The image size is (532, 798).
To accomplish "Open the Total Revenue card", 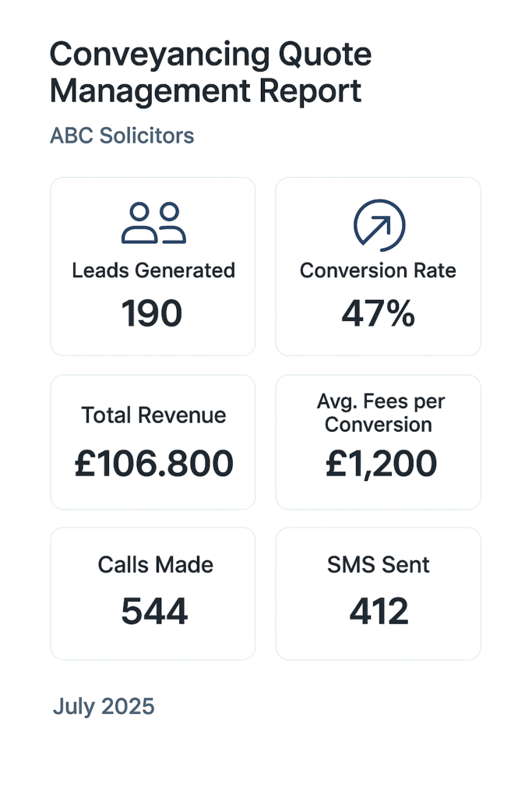I will point(153,442).
